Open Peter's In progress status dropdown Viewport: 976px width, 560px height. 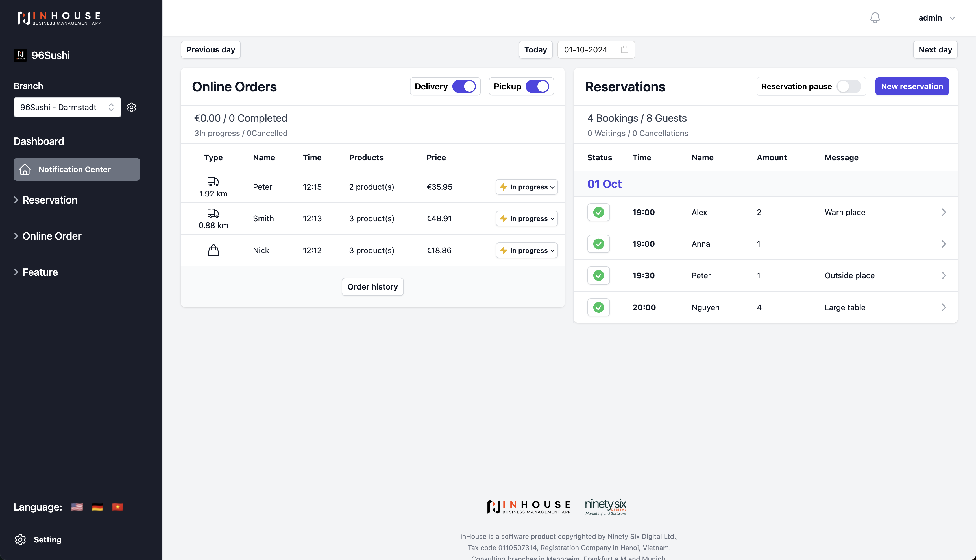(527, 187)
